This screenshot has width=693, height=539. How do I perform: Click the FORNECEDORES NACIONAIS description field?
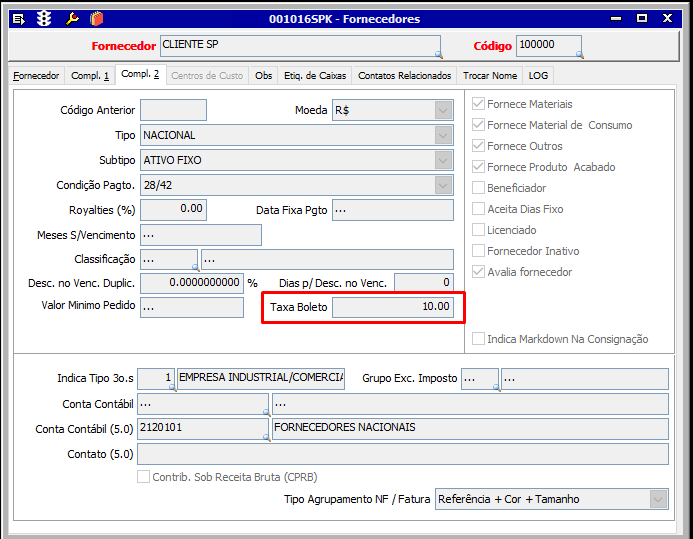pyautogui.click(x=470, y=429)
